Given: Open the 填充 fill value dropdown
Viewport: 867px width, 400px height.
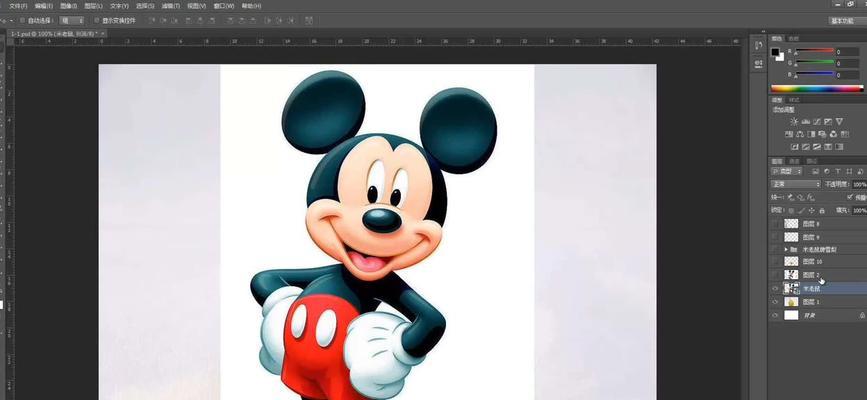Looking at the screenshot, I should tap(860, 211).
